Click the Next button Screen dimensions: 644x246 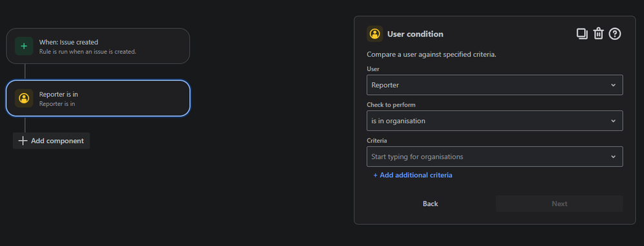click(560, 203)
